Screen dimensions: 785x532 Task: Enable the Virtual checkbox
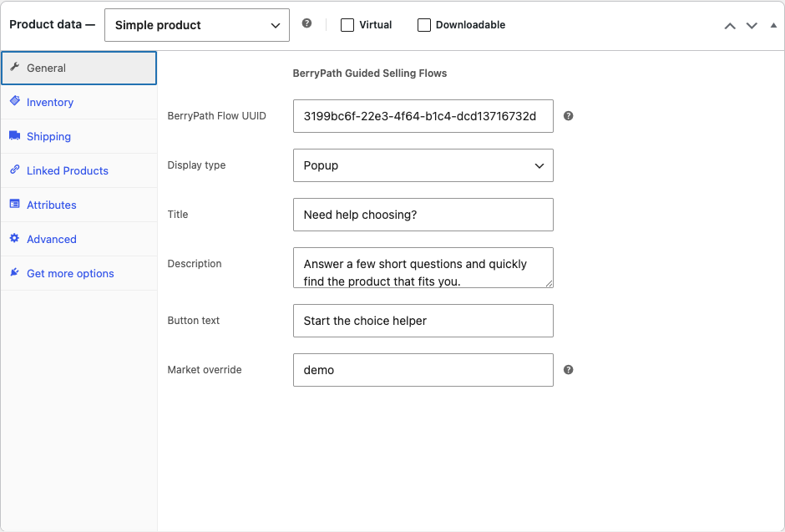click(x=347, y=25)
